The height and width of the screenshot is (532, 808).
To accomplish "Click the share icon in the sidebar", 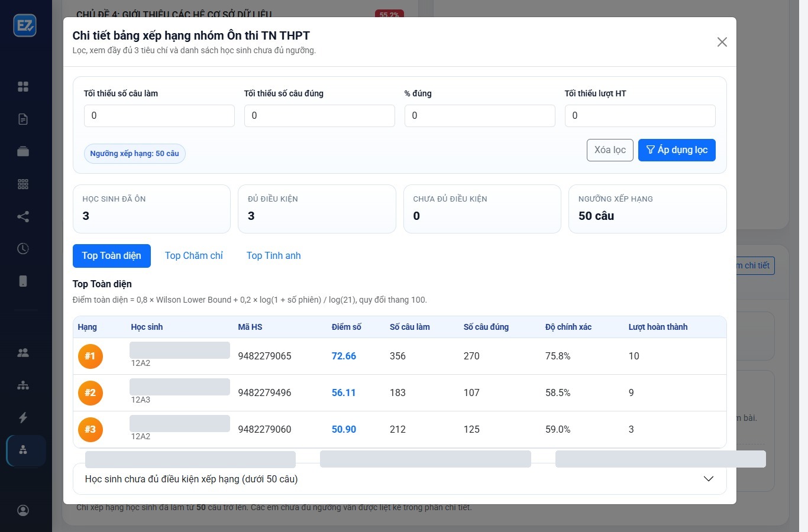I will tap(23, 216).
